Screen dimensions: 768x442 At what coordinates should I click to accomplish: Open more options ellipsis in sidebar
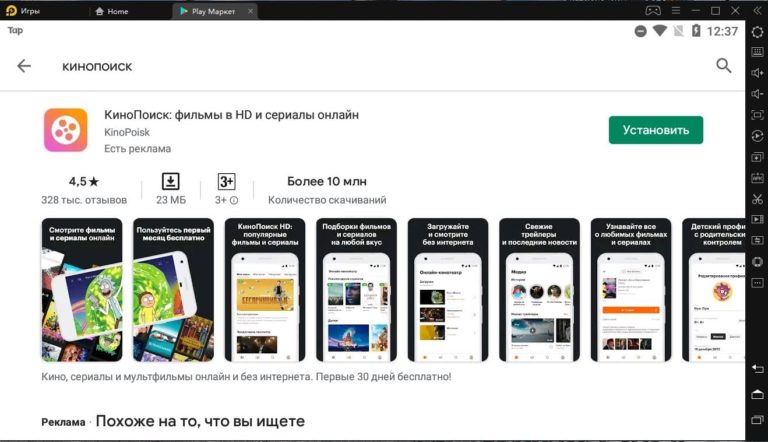pyautogui.click(x=757, y=283)
